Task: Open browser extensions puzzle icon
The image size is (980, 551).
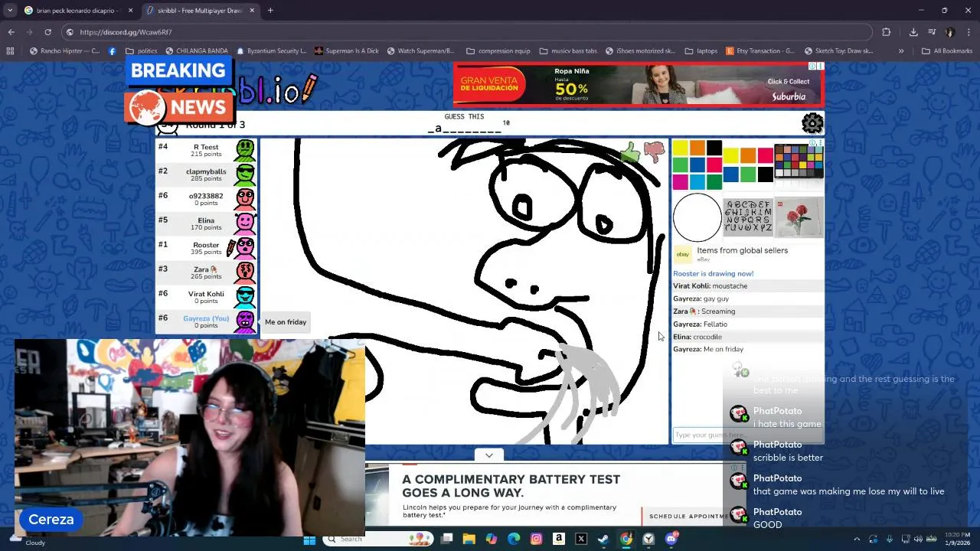Action: [887, 32]
